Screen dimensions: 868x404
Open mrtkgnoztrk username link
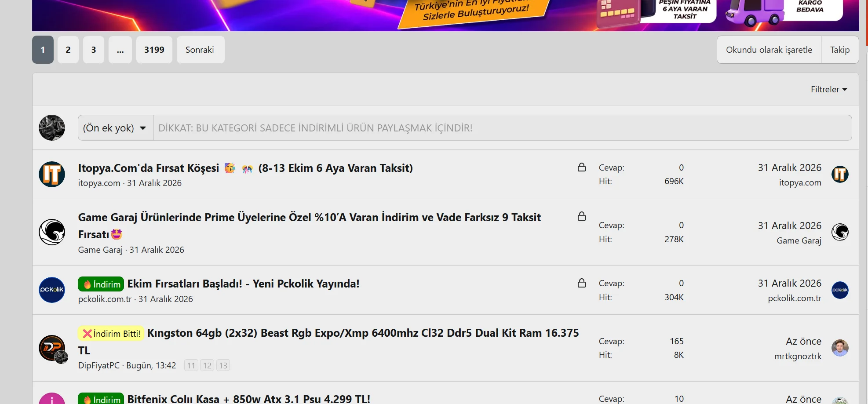click(x=798, y=356)
